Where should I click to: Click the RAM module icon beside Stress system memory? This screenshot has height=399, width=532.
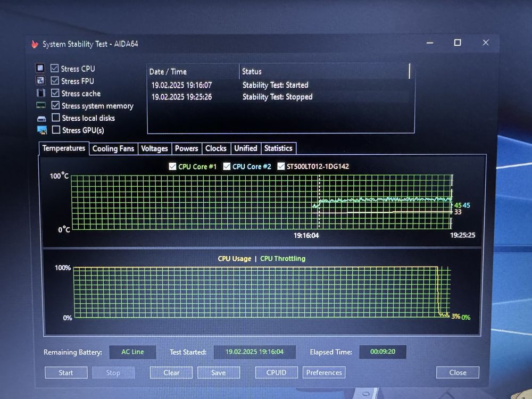[x=41, y=105]
